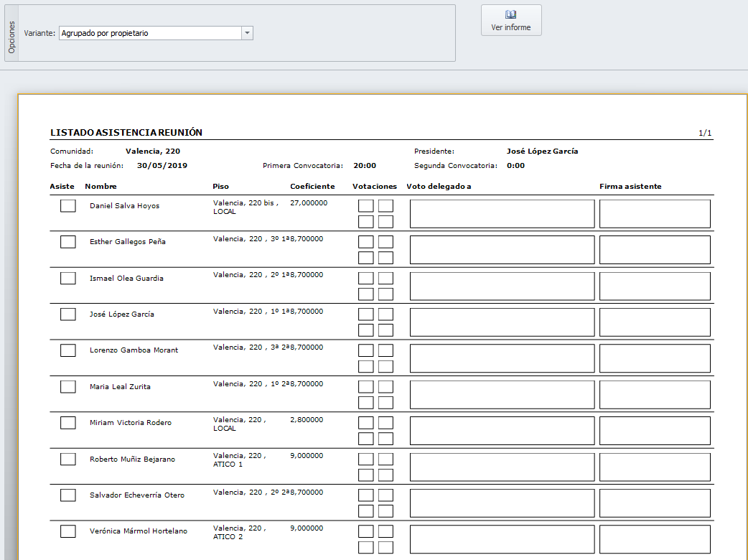The width and height of the screenshot is (748, 560).
Task: Tick Asiste checkbox for José López García
Action: [x=68, y=314]
